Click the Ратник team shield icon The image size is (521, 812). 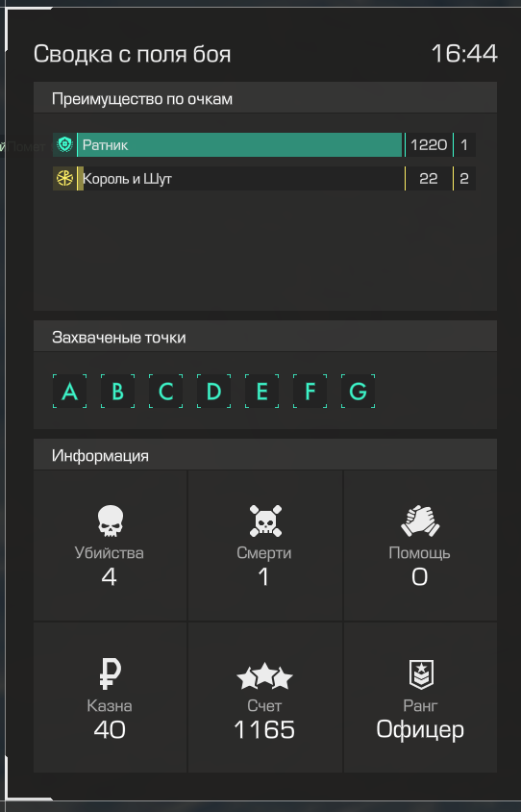tap(64, 145)
